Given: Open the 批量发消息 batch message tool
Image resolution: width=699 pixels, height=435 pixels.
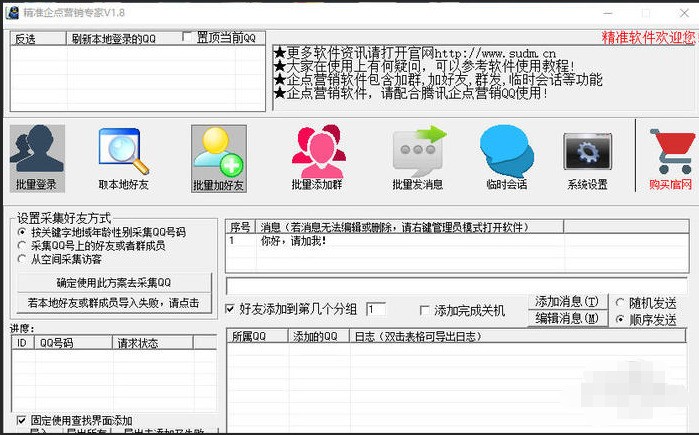Looking at the screenshot, I should (x=418, y=159).
